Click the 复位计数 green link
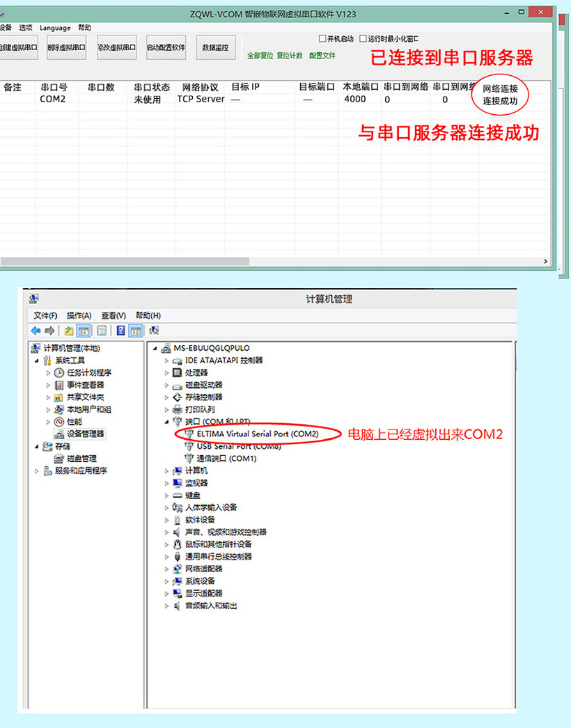The image size is (571, 728). (290, 55)
